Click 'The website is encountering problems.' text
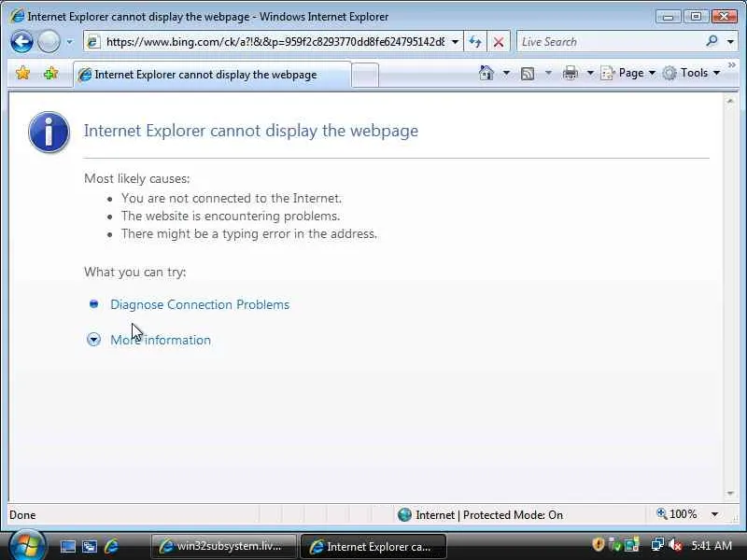The image size is (747, 560). (x=230, y=217)
